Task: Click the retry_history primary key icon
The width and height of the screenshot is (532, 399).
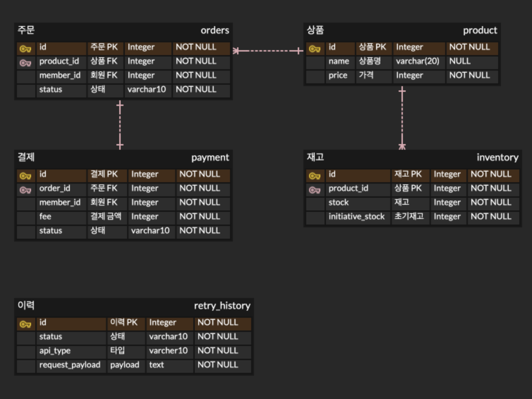Action: click(x=25, y=324)
